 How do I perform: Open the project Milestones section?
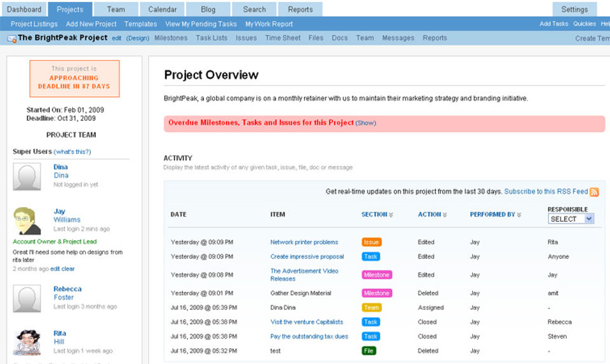pos(171,38)
